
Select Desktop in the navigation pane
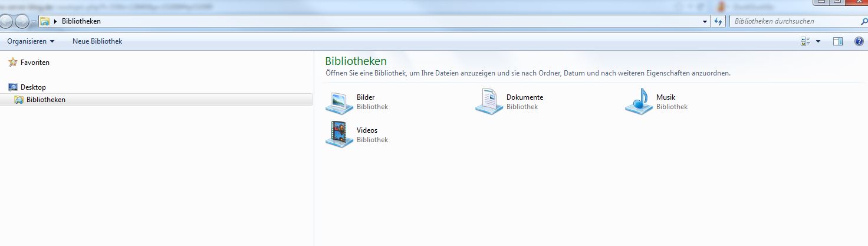click(x=33, y=87)
